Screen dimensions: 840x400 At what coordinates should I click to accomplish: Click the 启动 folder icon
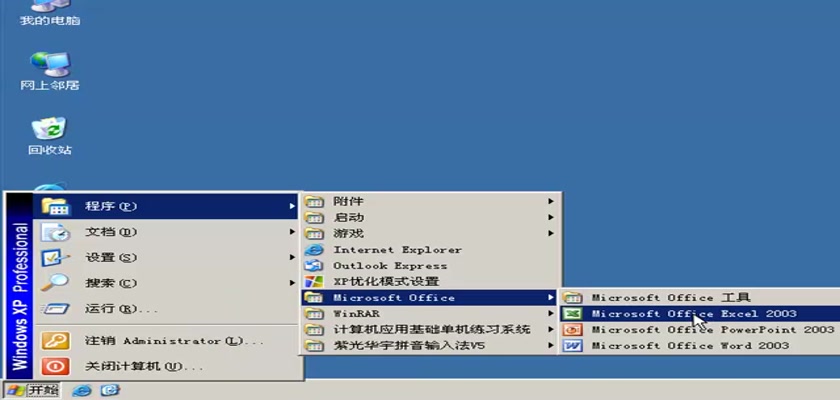[x=314, y=217]
